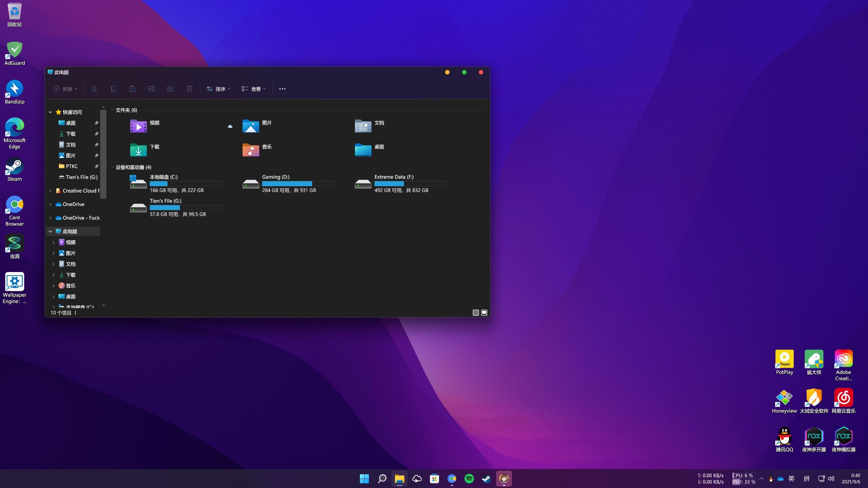The height and width of the screenshot is (488, 868).
Task: Open the 音乐 folder in main pane
Action: (x=257, y=150)
